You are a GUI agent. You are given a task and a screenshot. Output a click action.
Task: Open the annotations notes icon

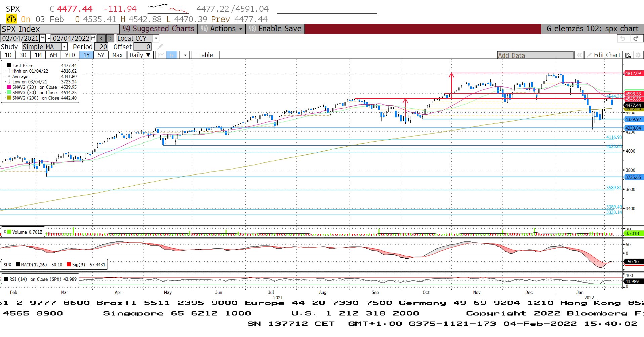(x=628, y=55)
